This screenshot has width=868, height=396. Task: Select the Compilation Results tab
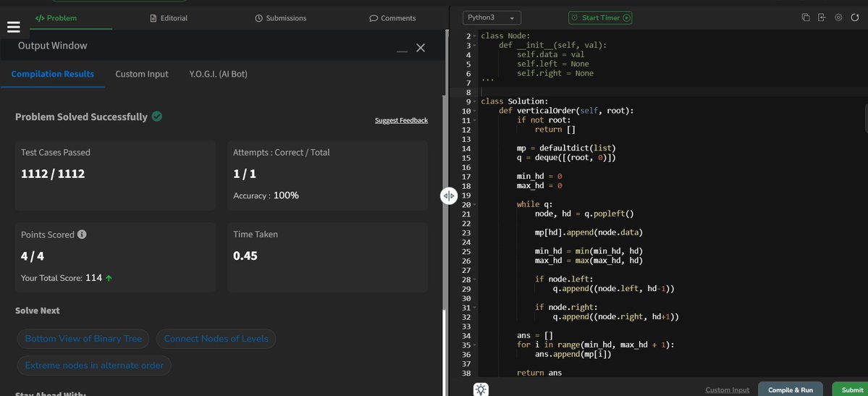(53, 74)
